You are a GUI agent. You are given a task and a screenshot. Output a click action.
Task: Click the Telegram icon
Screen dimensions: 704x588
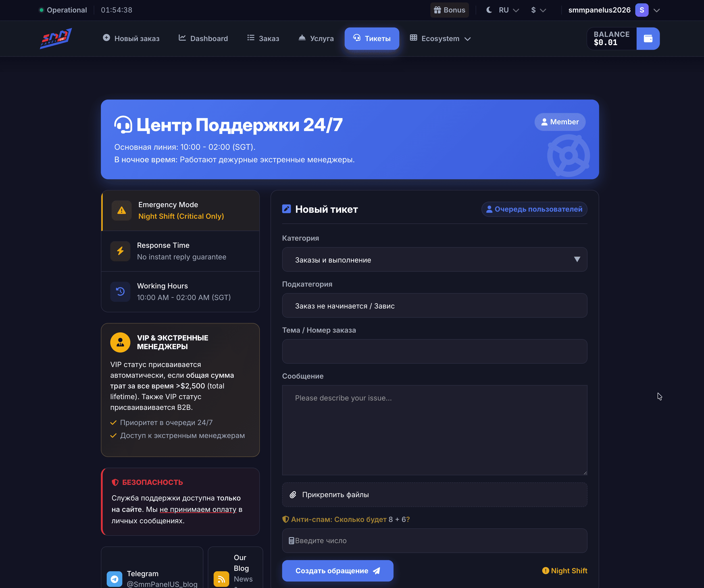click(x=114, y=579)
